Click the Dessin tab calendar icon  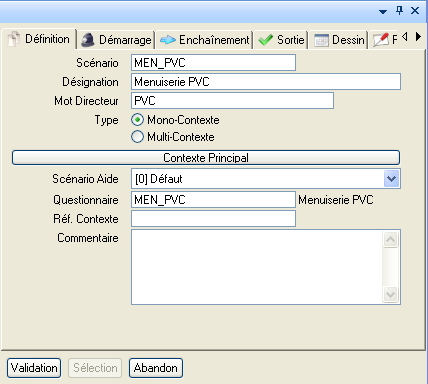coord(321,40)
